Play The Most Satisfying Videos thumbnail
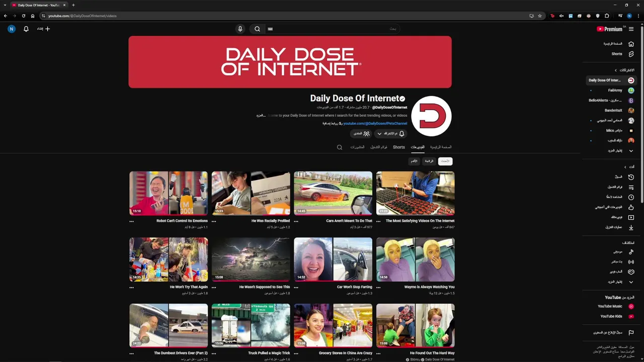The width and height of the screenshot is (644, 362). [416, 193]
